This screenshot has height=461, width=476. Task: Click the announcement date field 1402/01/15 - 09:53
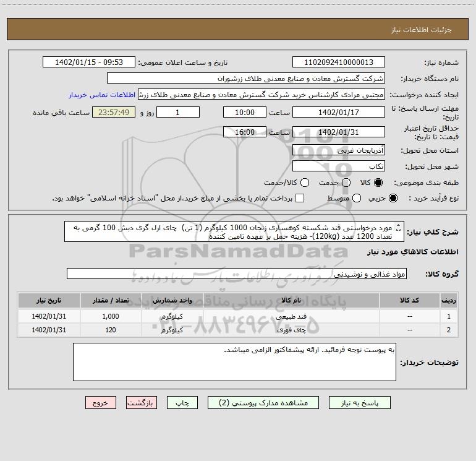tap(89, 62)
